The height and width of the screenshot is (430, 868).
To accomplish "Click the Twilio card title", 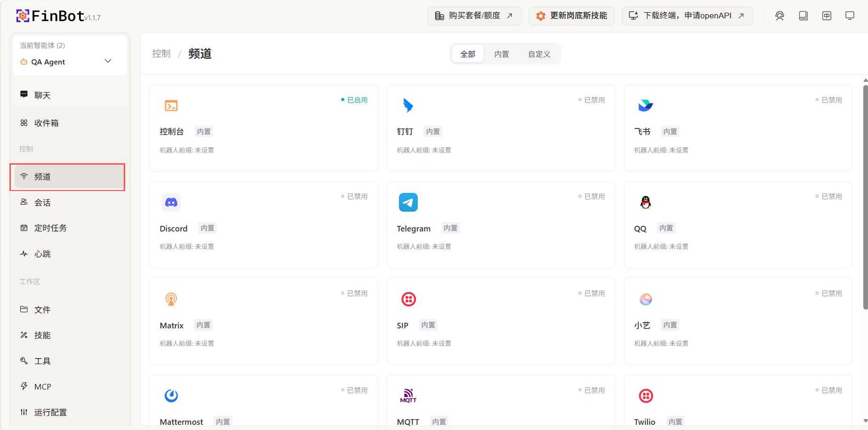I will (645, 422).
